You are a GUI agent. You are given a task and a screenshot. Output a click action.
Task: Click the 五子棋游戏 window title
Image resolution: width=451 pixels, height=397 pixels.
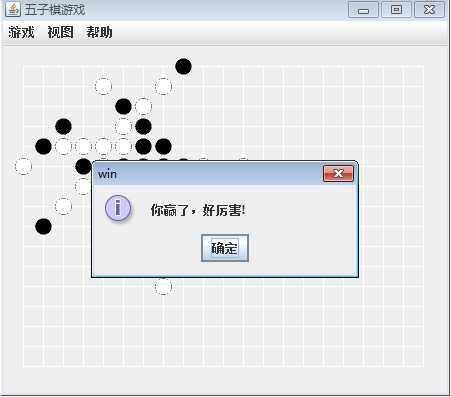coord(55,10)
